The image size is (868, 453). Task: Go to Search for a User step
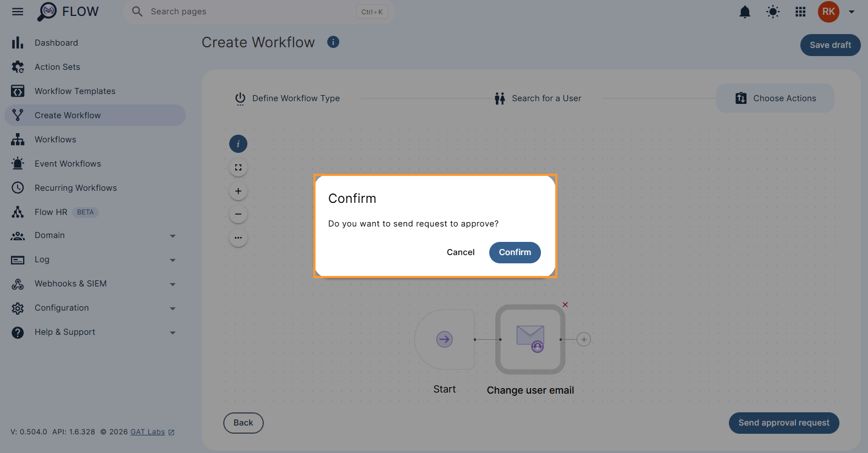point(538,98)
